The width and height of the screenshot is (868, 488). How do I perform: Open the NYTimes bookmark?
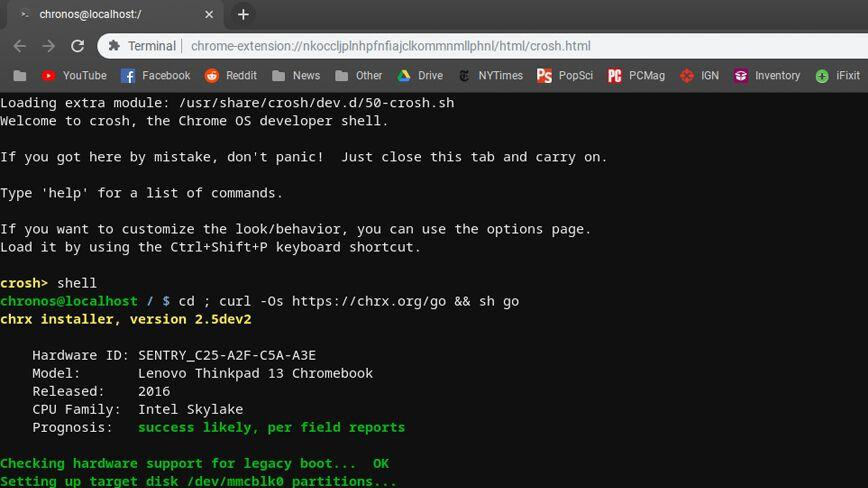pos(490,76)
